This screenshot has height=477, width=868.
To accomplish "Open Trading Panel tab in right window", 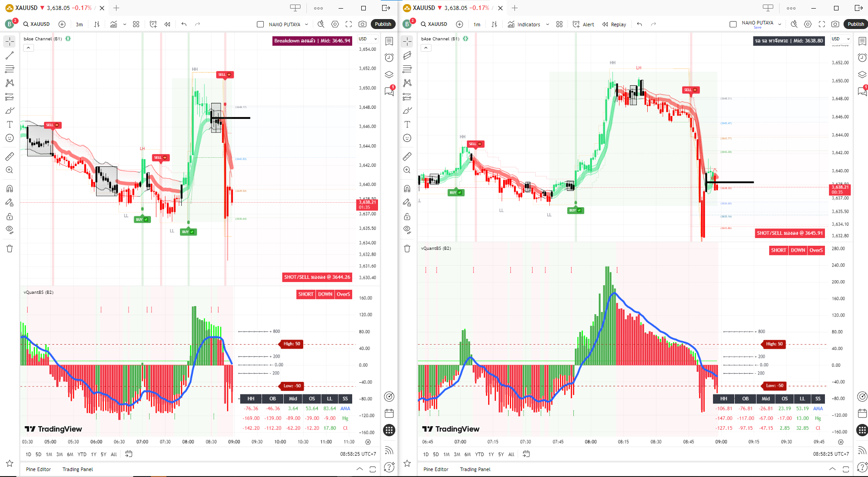I will pyautogui.click(x=475, y=469).
